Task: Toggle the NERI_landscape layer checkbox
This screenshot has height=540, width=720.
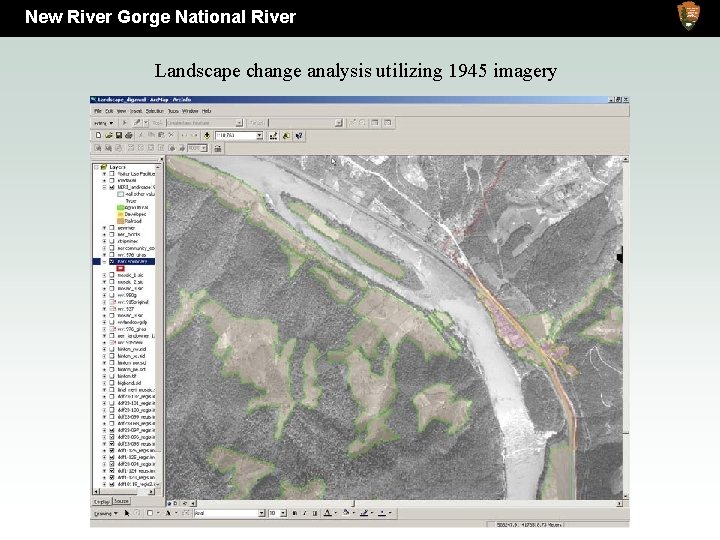Action: tap(112, 187)
